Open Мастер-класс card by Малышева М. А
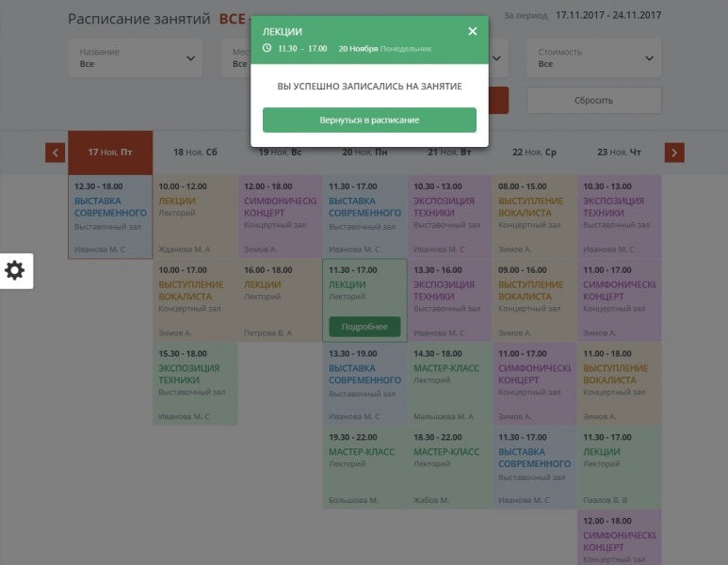 tap(449, 383)
